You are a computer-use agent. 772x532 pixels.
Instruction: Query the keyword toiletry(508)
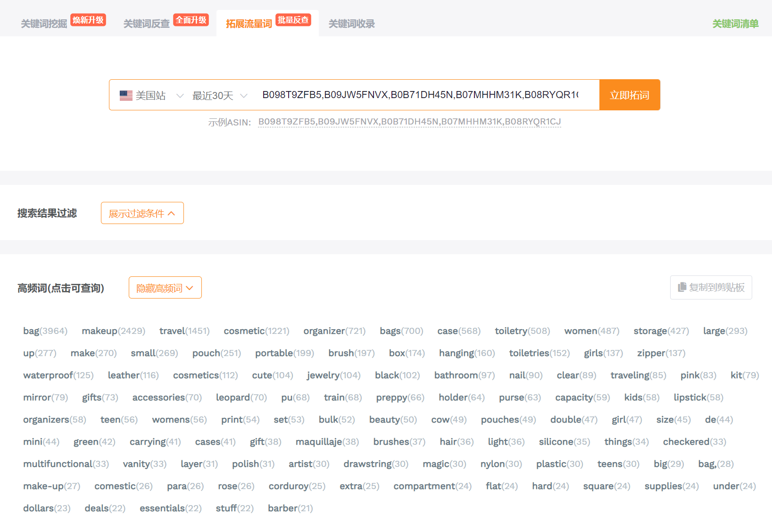523,331
